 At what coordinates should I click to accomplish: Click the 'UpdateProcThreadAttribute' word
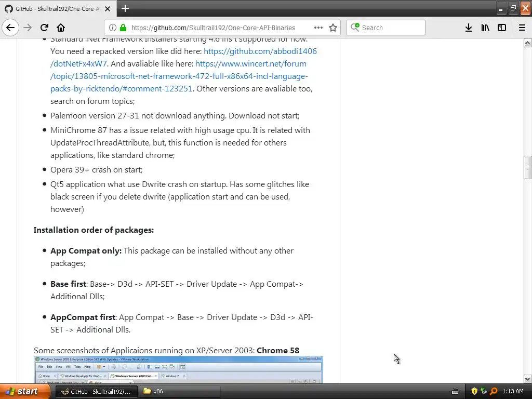[x=100, y=143]
